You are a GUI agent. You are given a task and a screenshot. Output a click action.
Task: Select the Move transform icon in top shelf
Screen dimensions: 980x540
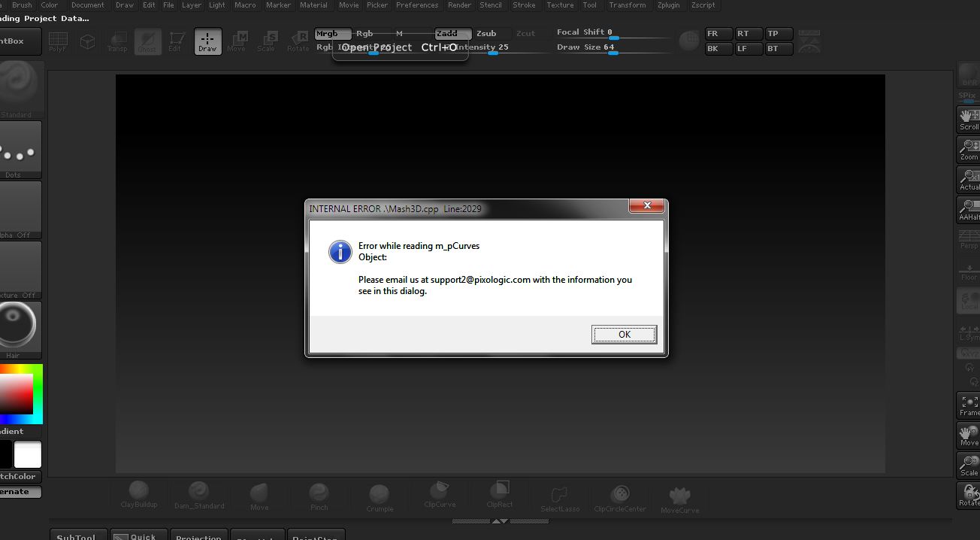pyautogui.click(x=237, y=41)
